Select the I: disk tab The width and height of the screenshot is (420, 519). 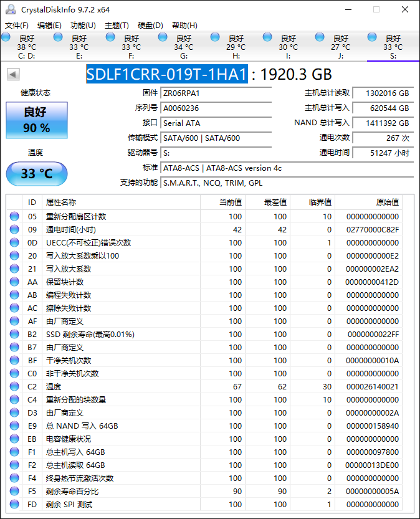click(288, 47)
